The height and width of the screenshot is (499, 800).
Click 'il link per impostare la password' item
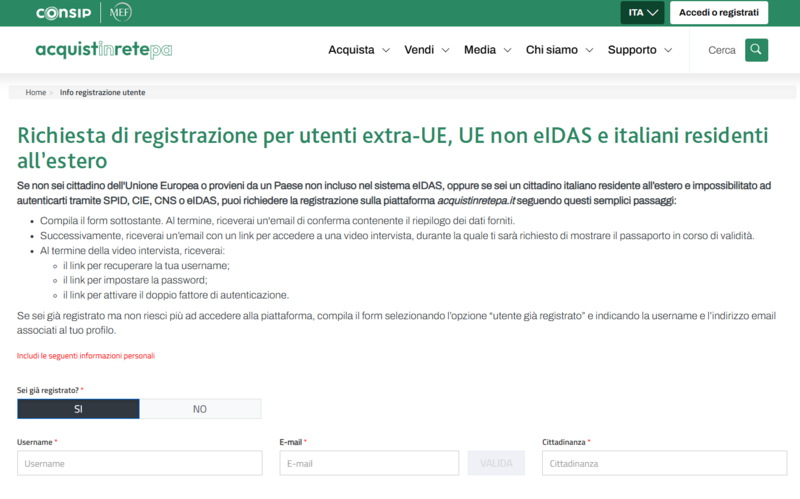pyautogui.click(x=135, y=280)
